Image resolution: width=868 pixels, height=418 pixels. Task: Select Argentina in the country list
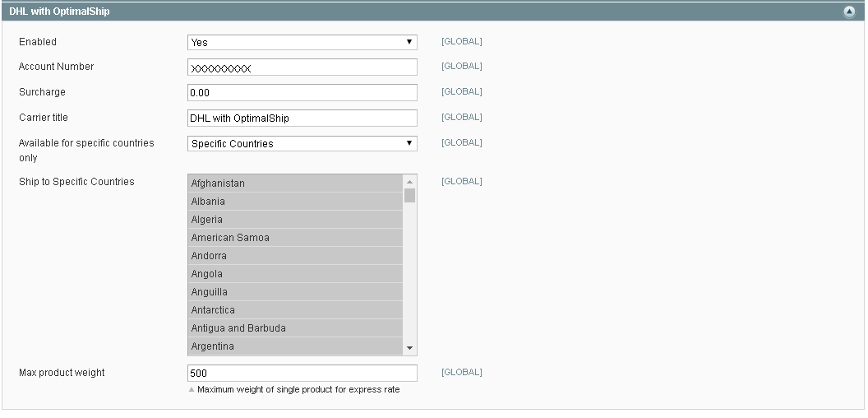pos(295,346)
